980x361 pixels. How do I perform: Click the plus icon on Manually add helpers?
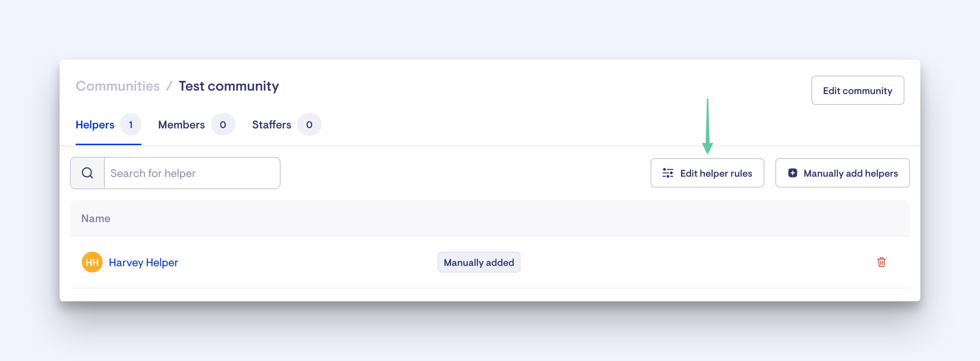tap(792, 173)
